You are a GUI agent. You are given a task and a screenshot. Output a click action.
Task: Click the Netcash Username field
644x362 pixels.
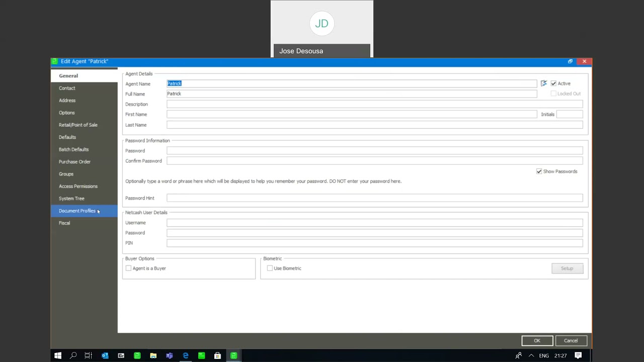point(375,223)
